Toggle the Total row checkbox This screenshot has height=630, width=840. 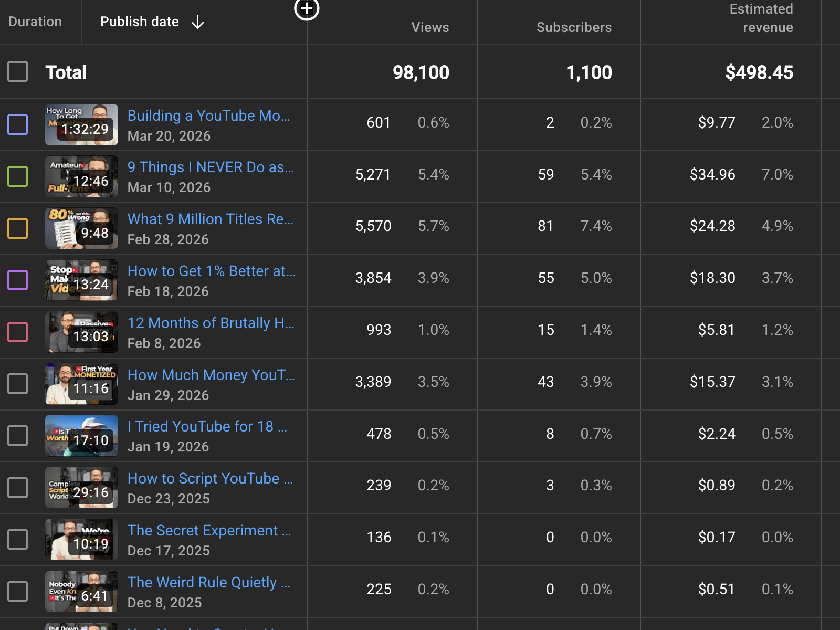pyautogui.click(x=17, y=72)
